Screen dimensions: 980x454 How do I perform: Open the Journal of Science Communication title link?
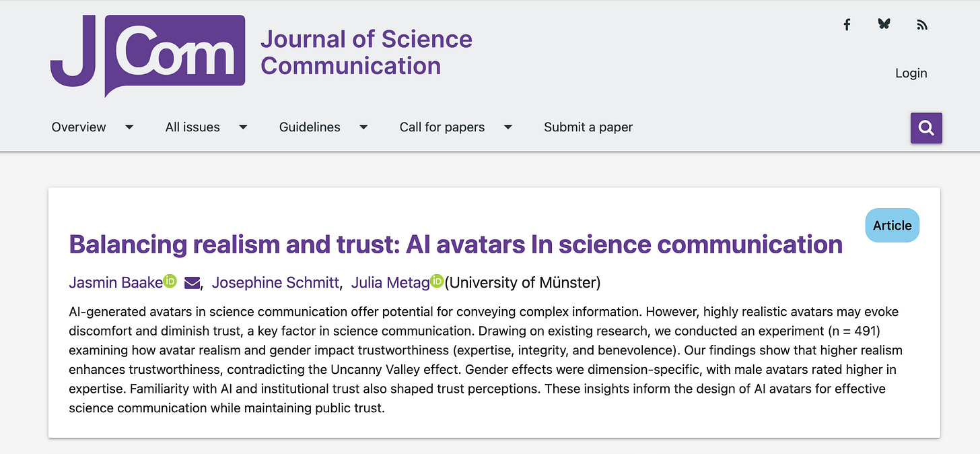[366, 52]
